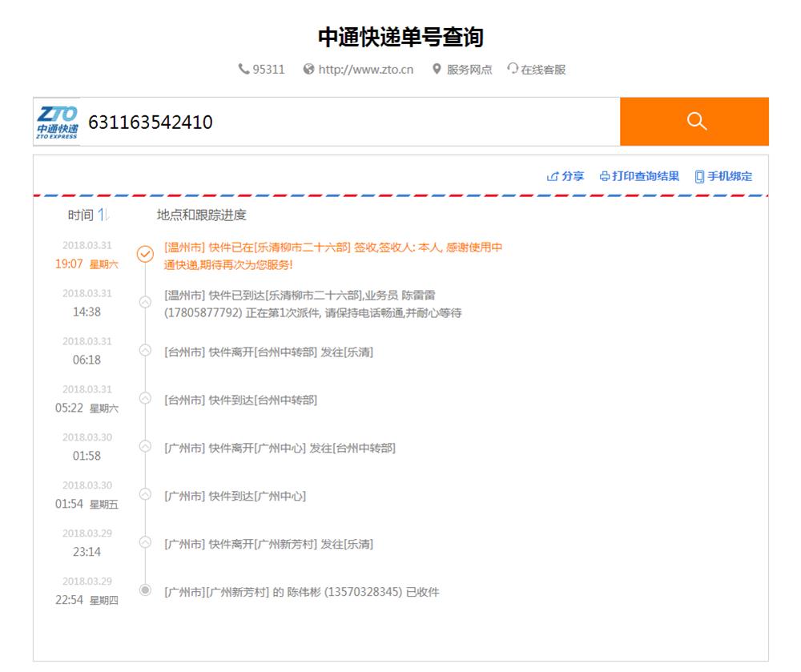Viewport: 801px width, 672px height.
Task: Click the 快件到达[广州中心] entry
Action: pyautogui.click(x=235, y=496)
